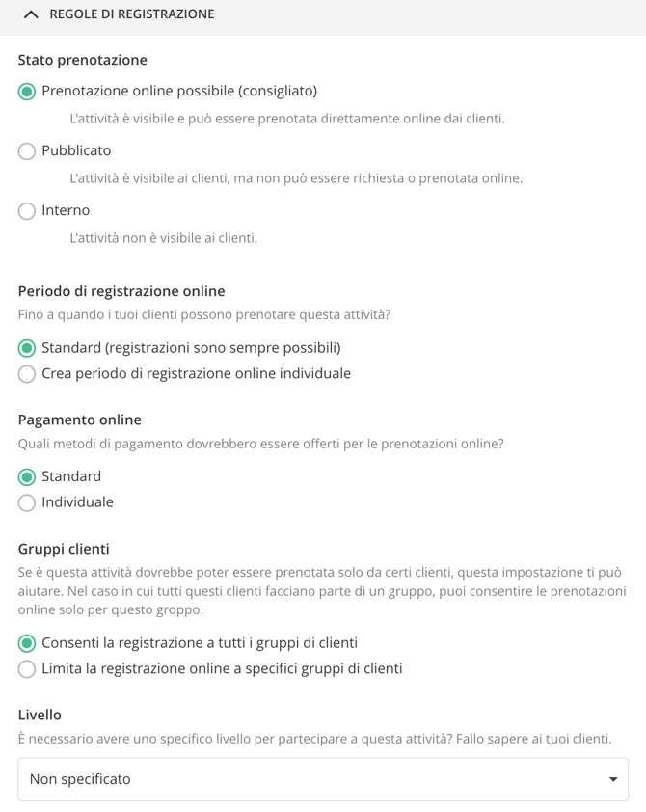Choose the Interno booking status
This screenshot has height=812, width=646.
click(27, 211)
